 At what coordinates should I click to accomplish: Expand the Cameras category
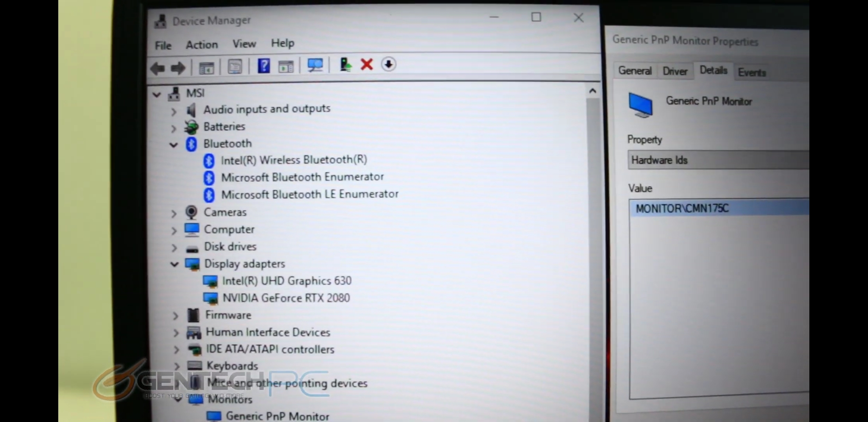click(x=174, y=213)
